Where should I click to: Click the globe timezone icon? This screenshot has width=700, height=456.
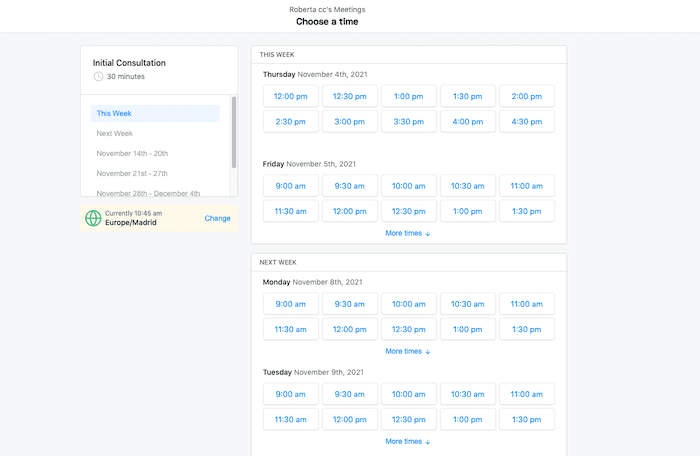click(x=93, y=218)
